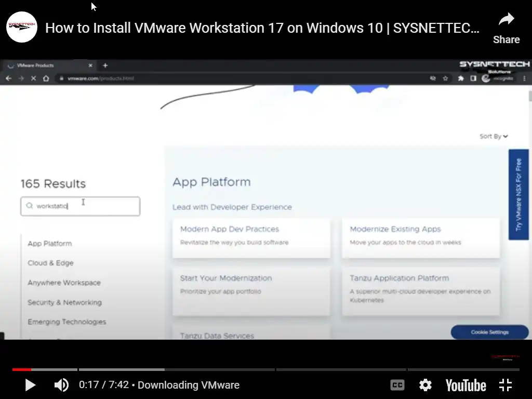Mute the video volume
This screenshot has width=532, height=399.
pyautogui.click(x=61, y=385)
